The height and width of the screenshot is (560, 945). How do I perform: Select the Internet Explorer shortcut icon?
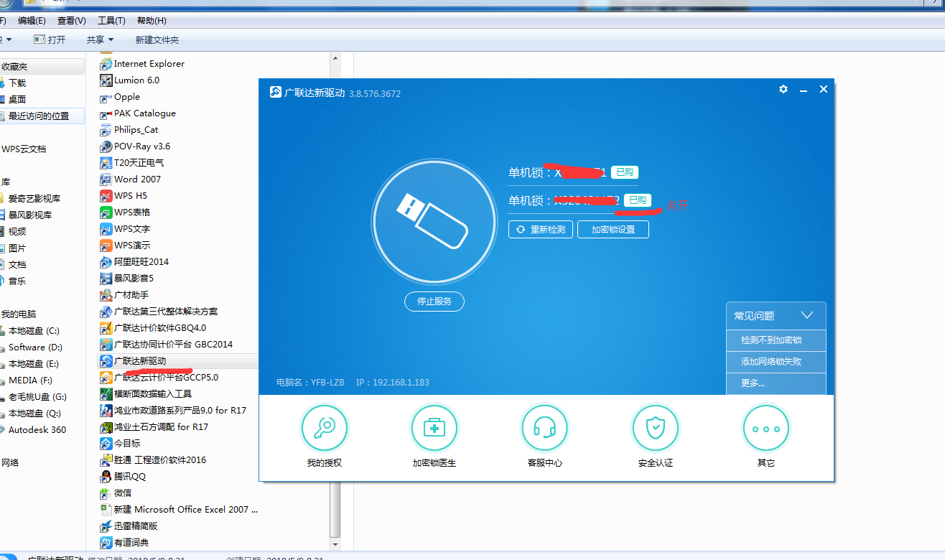pyautogui.click(x=106, y=64)
